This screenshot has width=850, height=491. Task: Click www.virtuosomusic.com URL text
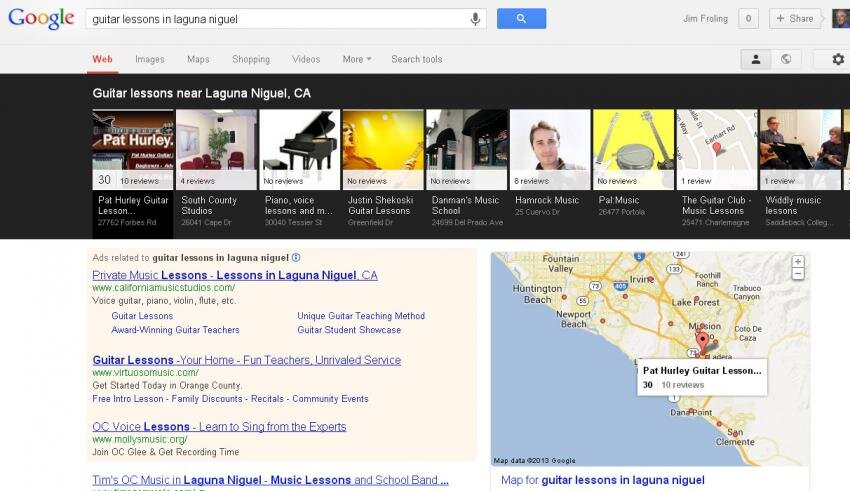145,373
